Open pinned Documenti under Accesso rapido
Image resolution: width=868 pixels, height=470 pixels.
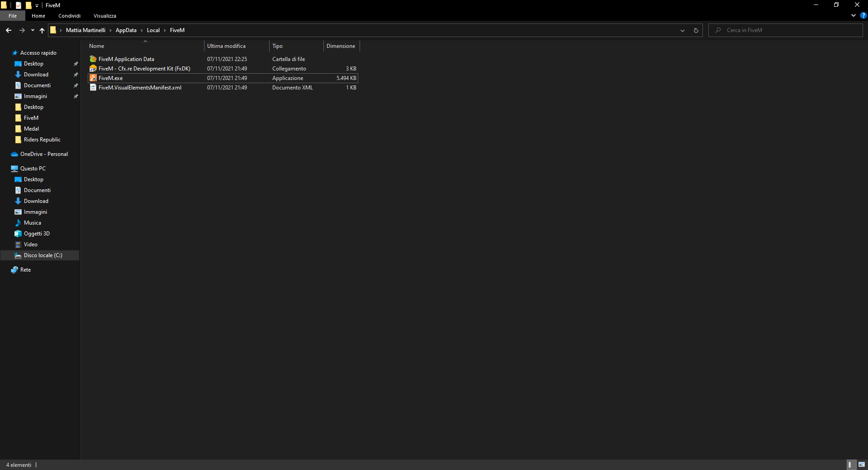tap(37, 85)
